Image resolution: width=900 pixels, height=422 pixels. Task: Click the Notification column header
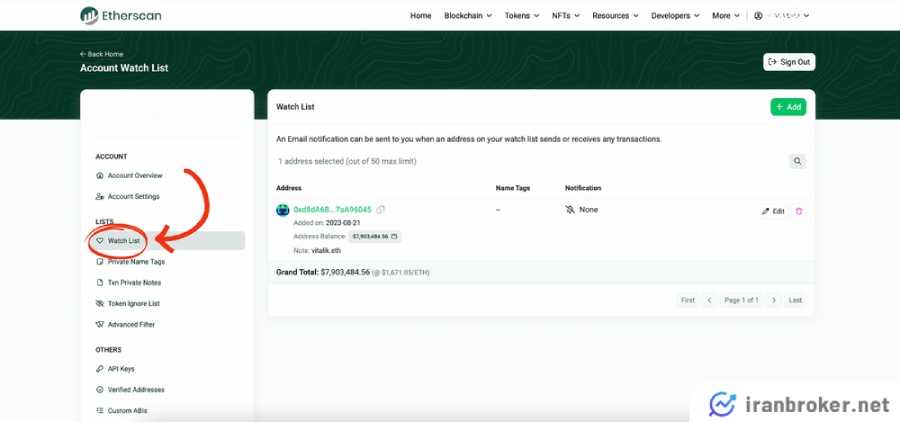click(583, 188)
